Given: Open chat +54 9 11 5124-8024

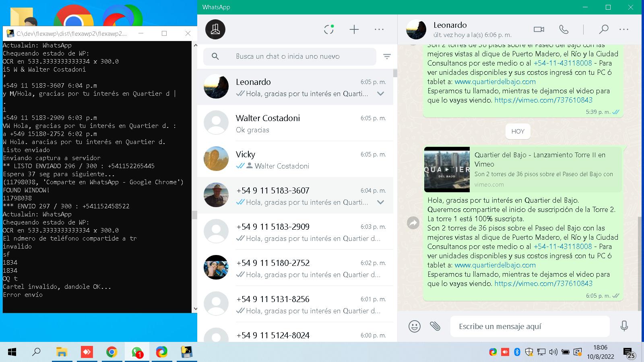Looking at the screenshot, I should point(295,332).
